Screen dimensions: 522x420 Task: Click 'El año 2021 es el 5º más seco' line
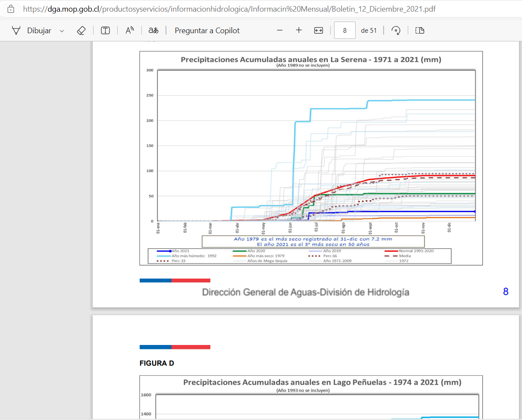(x=313, y=244)
